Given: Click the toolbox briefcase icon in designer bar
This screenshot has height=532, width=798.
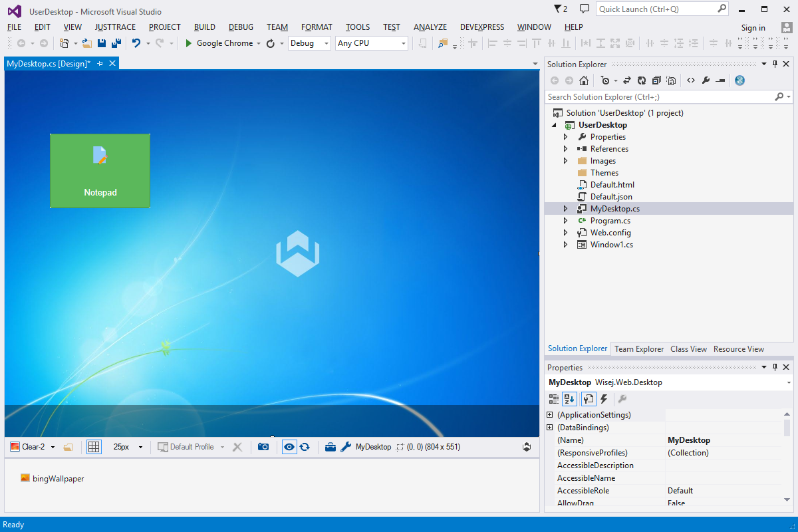Looking at the screenshot, I should pos(331,447).
